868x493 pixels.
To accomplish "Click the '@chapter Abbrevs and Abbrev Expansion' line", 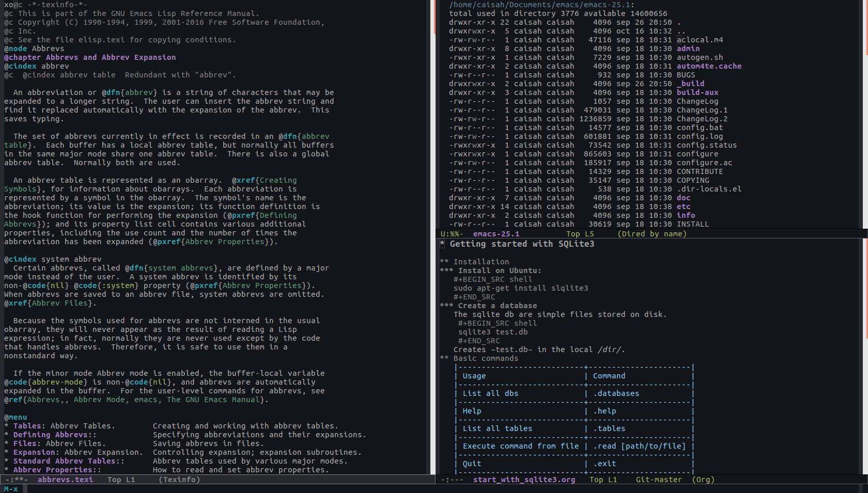I will [90, 57].
